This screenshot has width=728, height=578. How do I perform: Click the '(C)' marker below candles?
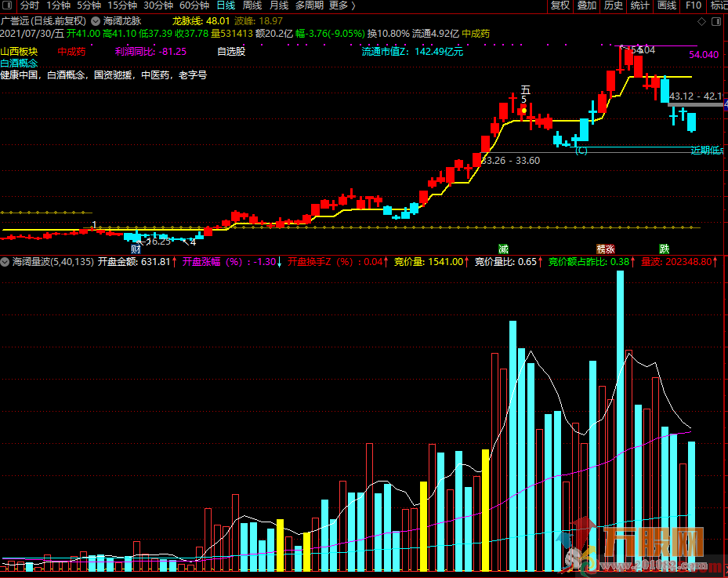[x=581, y=151]
